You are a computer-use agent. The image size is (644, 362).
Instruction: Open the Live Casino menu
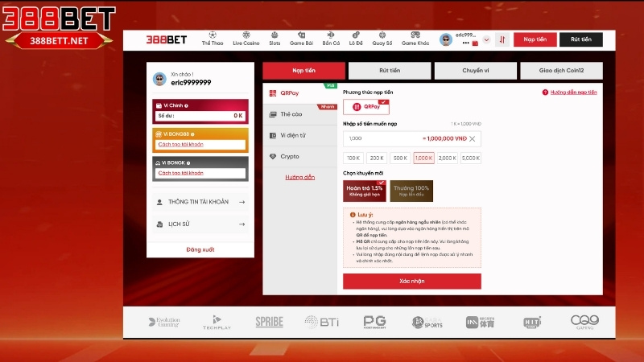[x=246, y=39]
